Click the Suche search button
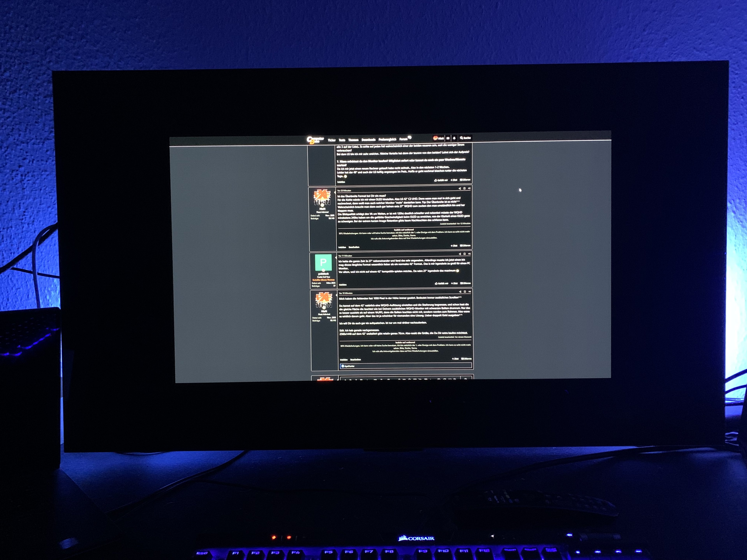 tap(465, 138)
